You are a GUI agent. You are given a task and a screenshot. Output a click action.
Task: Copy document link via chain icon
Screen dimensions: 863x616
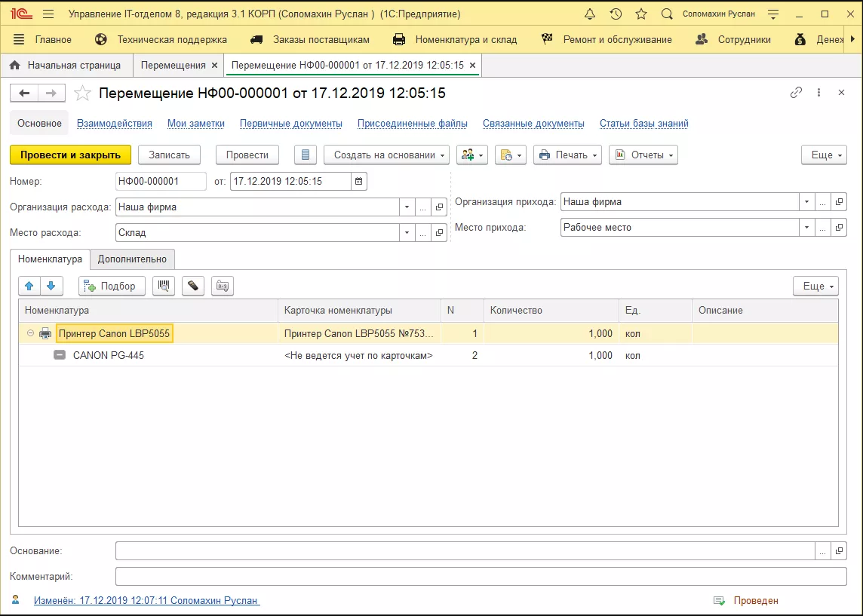(796, 93)
